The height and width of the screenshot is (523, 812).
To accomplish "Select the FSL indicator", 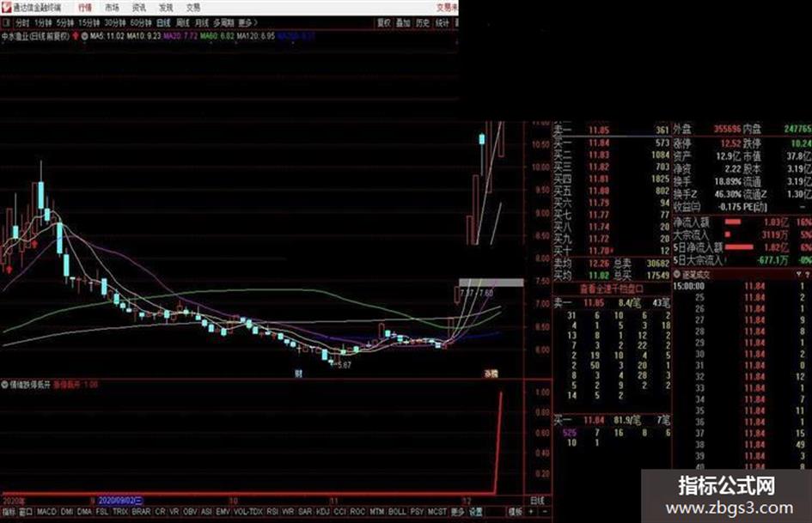I will point(102,512).
